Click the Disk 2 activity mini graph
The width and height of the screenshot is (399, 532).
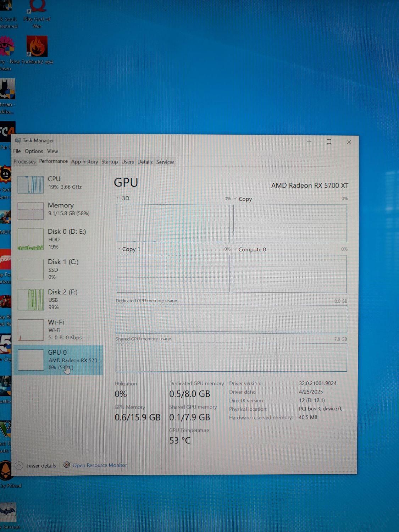pyautogui.click(x=31, y=300)
